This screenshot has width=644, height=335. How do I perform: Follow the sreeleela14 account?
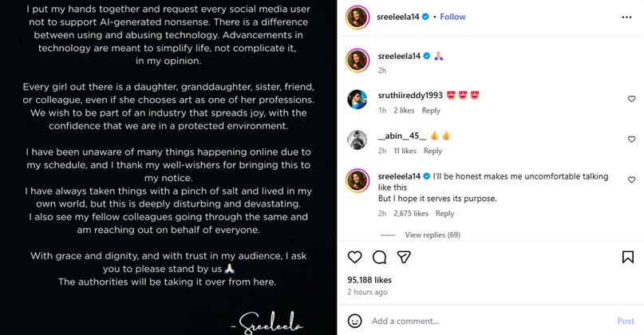click(x=452, y=17)
